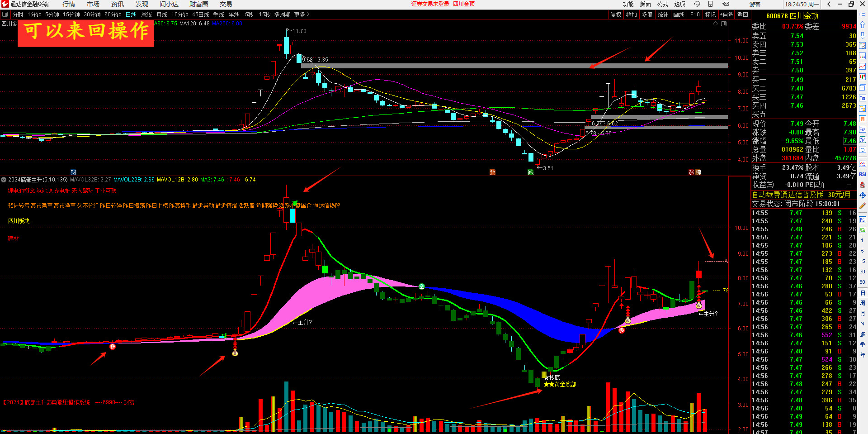The width and height of the screenshot is (868, 434).
Task: Click the mobile phone icon in title bar
Action: coord(710,4)
